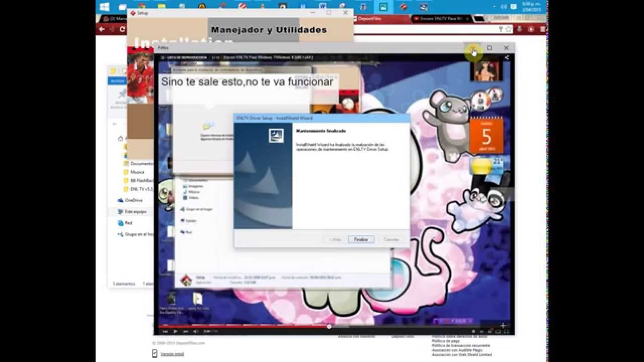This screenshot has width=644, height=362.
Task: Open the taskbar volume icon
Action: 504,7
